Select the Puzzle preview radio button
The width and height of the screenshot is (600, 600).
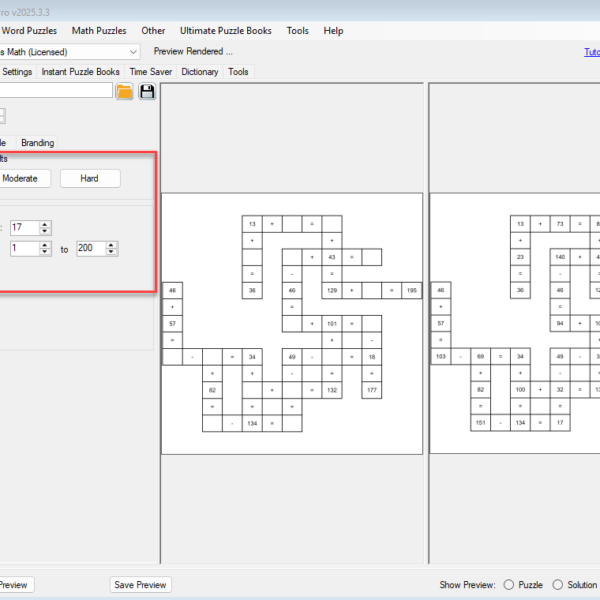click(x=509, y=585)
